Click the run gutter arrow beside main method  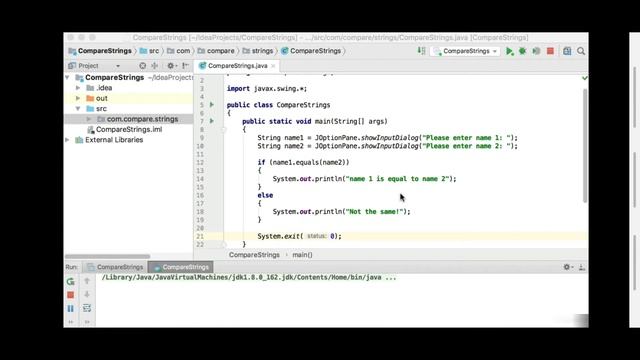211,121
